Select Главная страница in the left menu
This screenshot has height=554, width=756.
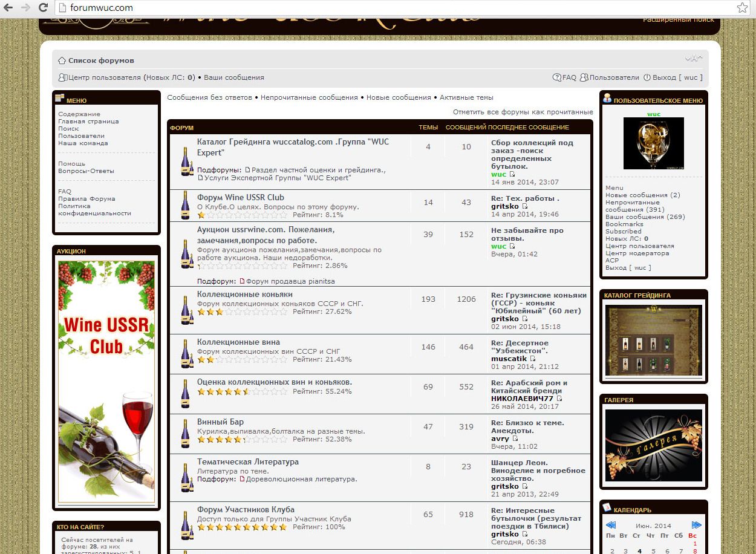tap(88, 121)
